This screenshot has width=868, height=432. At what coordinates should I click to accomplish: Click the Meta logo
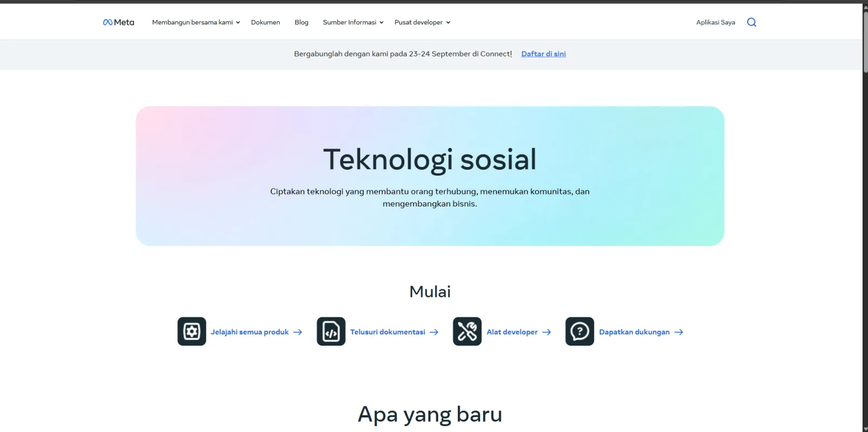pyautogui.click(x=118, y=22)
